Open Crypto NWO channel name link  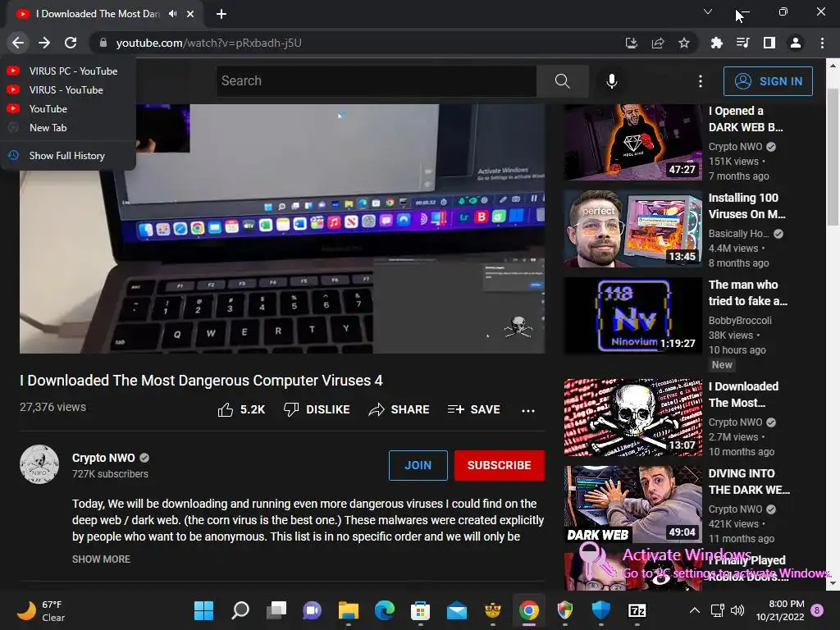(103, 458)
